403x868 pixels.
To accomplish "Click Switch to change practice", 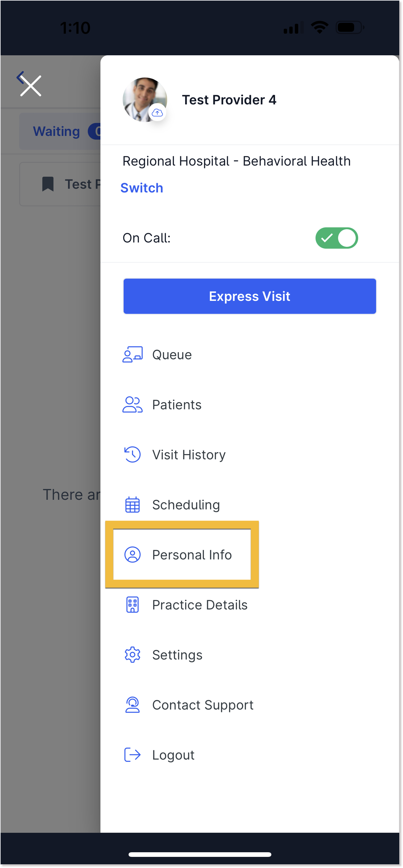I will pos(142,188).
